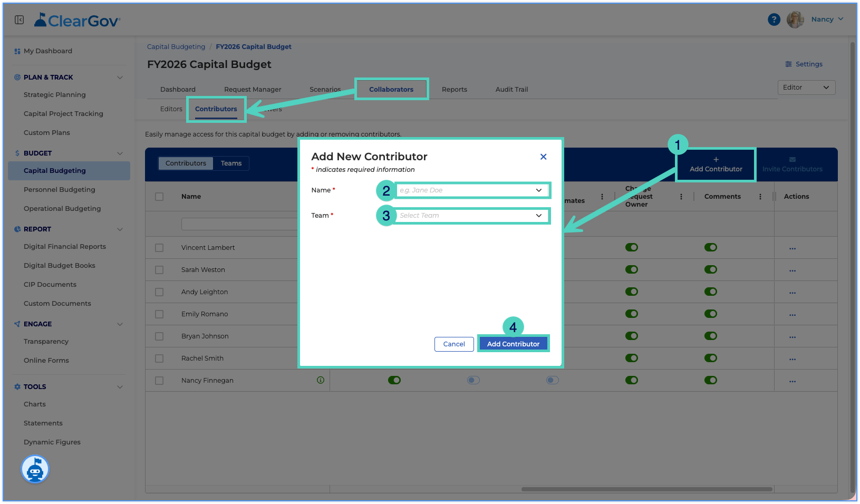Click the Engage megaphone icon
Screen dimensions: 860x504
tap(17, 324)
